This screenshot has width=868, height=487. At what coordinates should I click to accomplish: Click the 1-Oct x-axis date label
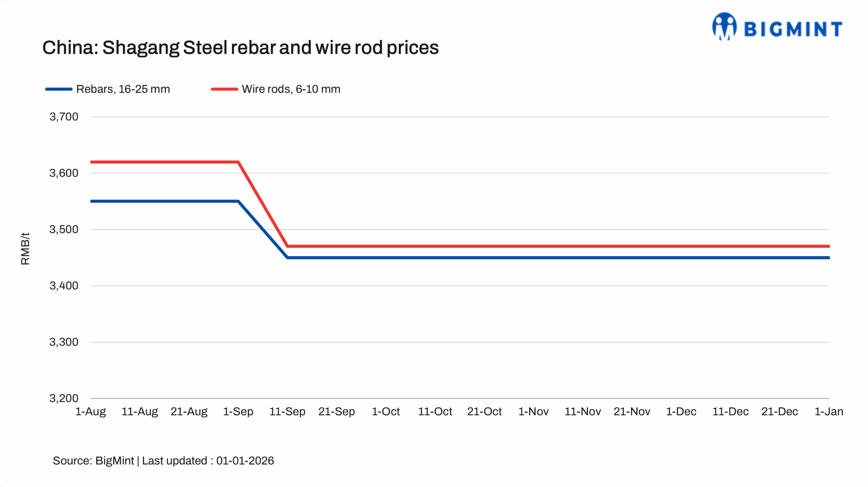(386, 412)
